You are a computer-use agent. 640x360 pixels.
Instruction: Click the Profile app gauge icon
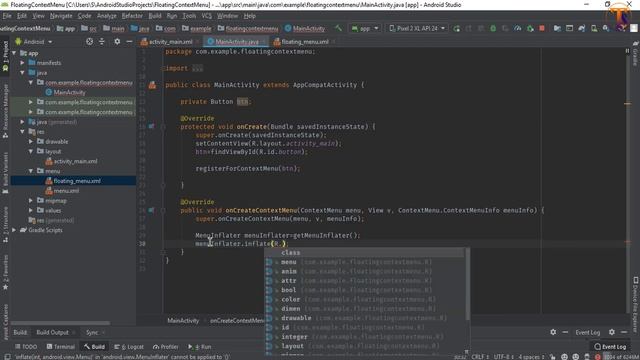coord(518,29)
